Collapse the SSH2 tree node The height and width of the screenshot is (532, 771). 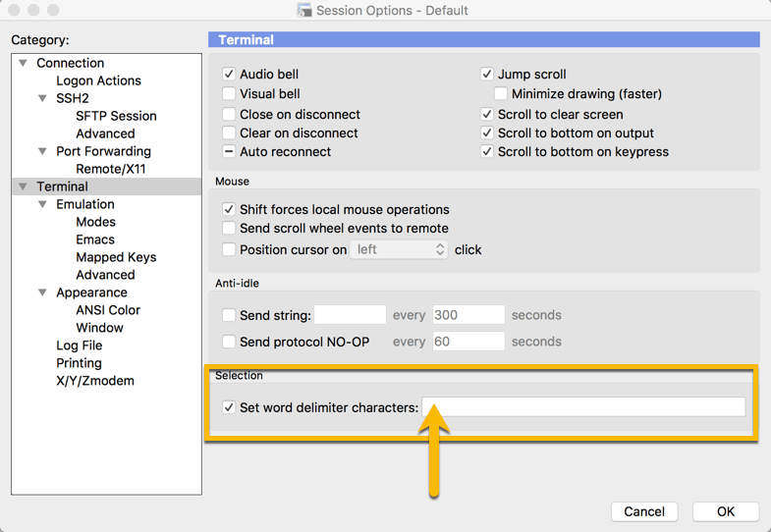point(43,98)
